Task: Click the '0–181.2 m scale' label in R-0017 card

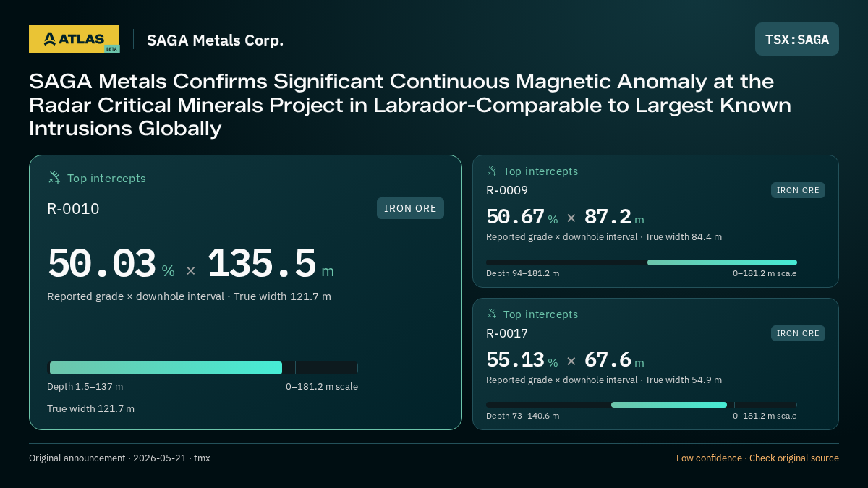Action: 765,416
